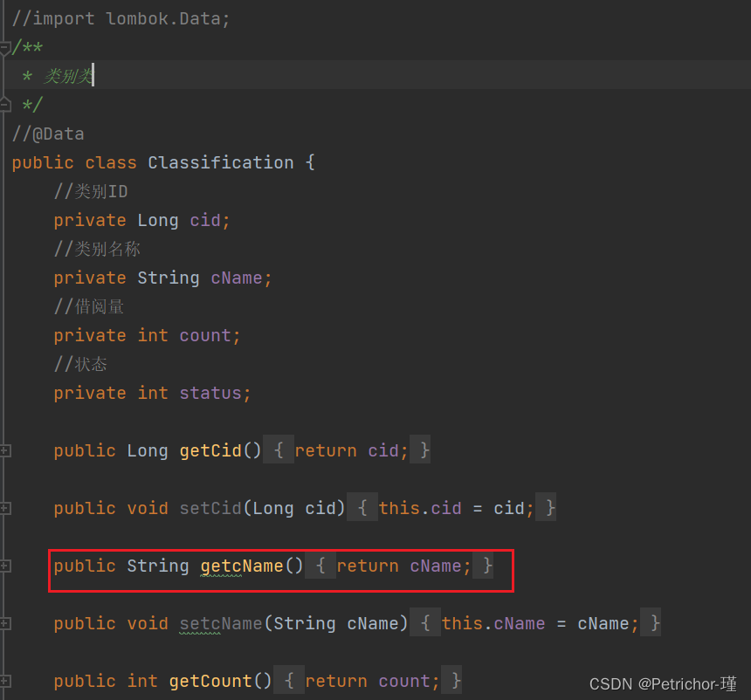Click the cName field in String declaration
This screenshot has width=751, height=700.
click(x=237, y=278)
